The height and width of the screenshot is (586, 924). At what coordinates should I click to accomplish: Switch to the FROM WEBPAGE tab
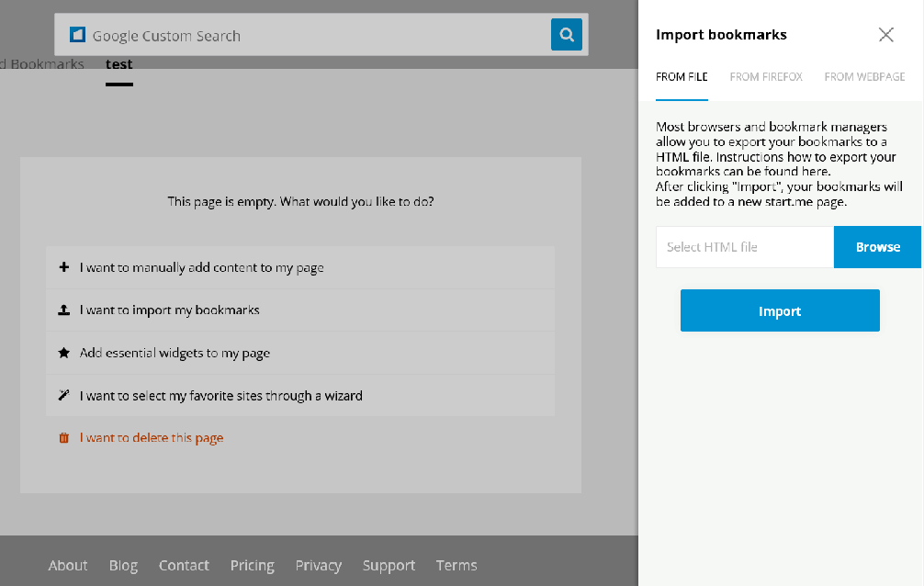point(864,77)
